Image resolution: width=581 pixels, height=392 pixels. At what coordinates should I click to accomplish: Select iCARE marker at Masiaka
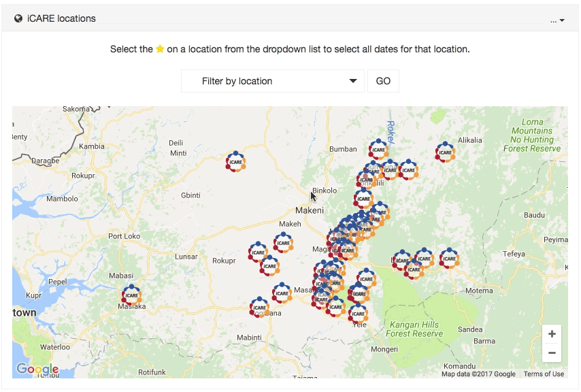(131, 295)
